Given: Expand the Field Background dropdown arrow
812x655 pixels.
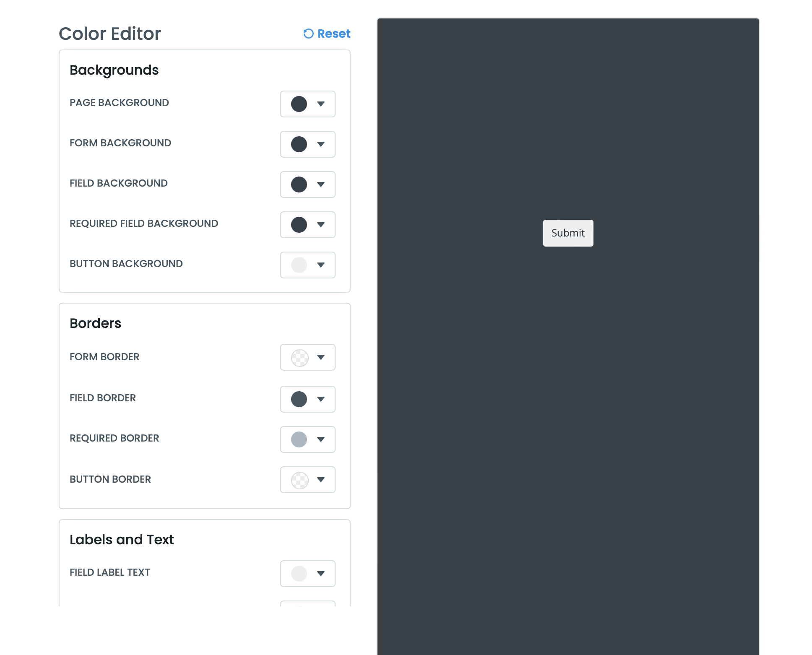Looking at the screenshot, I should [x=320, y=185].
